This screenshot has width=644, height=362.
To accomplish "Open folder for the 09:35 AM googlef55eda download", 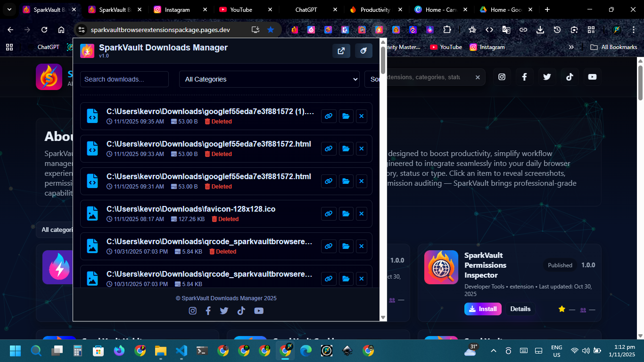I will point(346,116).
